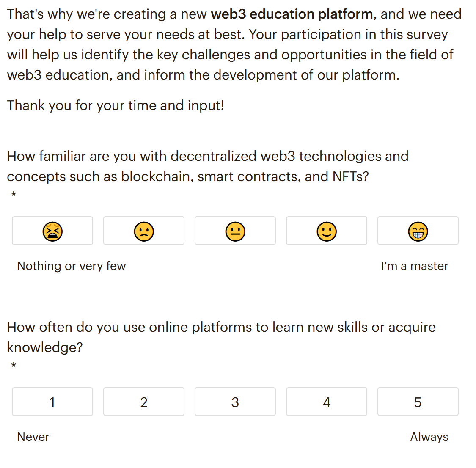476x468 pixels.
Task: Select rating 4 on the frequency scale
Action: [x=327, y=402]
